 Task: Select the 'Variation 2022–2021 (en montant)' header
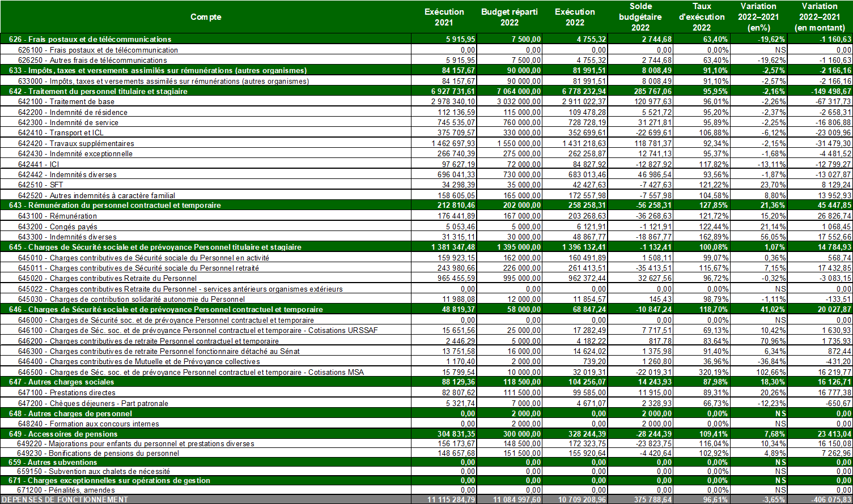pyautogui.click(x=820, y=17)
